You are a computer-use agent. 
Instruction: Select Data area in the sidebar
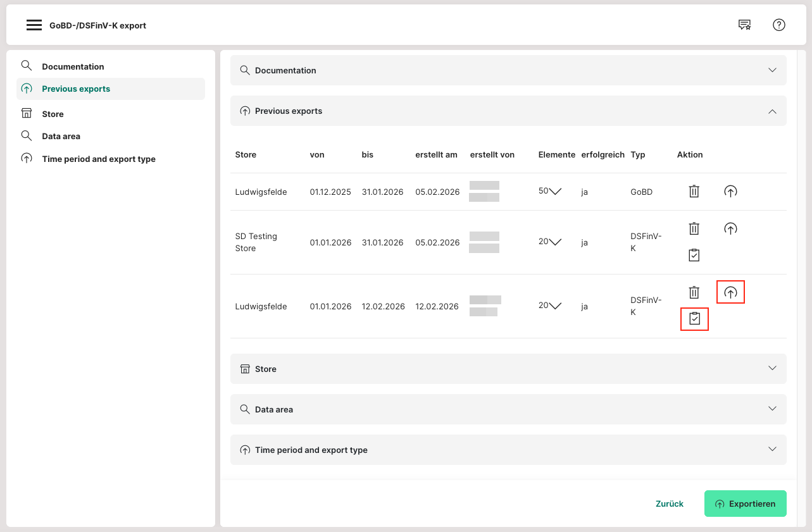pos(61,136)
